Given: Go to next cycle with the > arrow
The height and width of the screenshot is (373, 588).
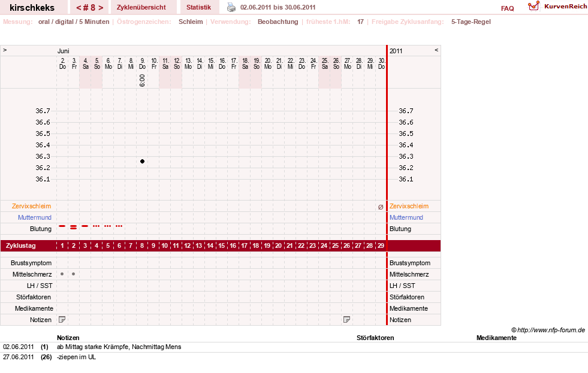Looking at the screenshot, I should 101,8.
